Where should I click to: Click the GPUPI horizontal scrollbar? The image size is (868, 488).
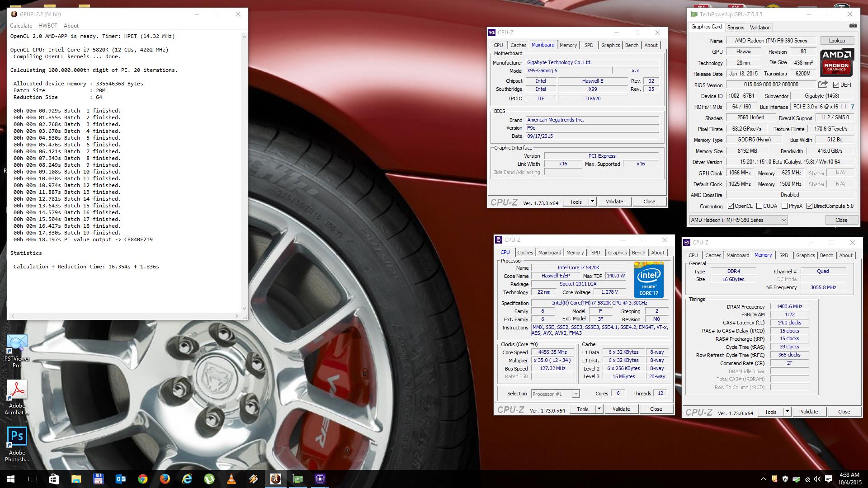[x=124, y=316]
